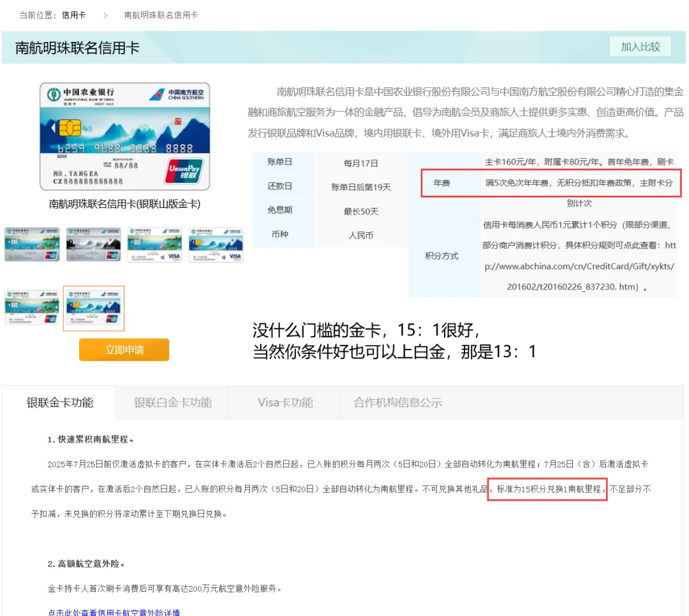Select the fourth thumbnail, blue mountain Visa
This screenshot has width=689, height=616.
(216, 244)
